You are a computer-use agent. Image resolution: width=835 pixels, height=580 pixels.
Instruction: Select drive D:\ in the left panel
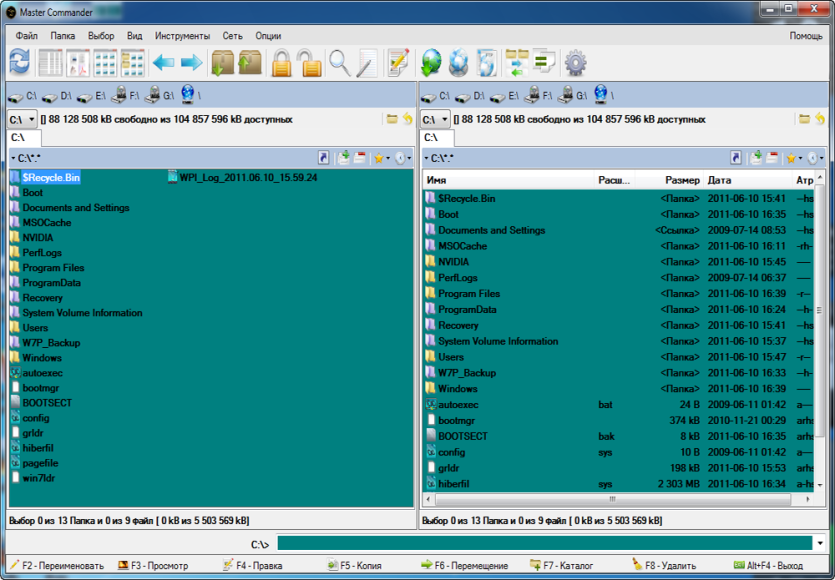[x=58, y=96]
